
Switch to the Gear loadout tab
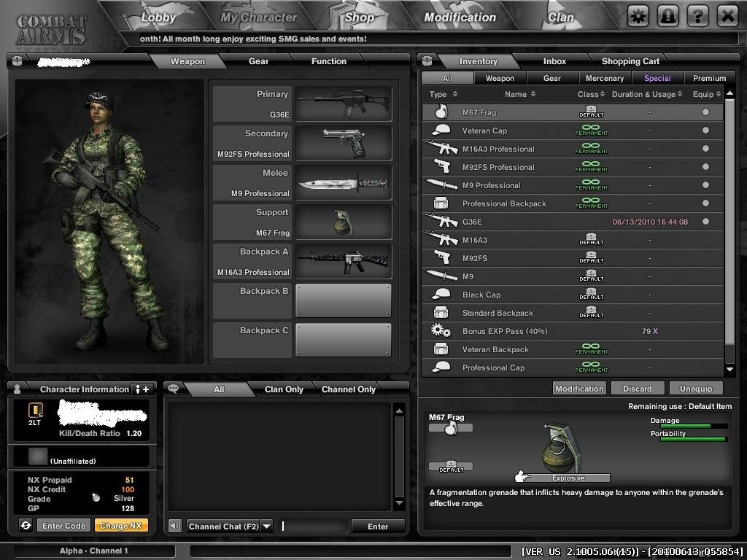tap(258, 61)
